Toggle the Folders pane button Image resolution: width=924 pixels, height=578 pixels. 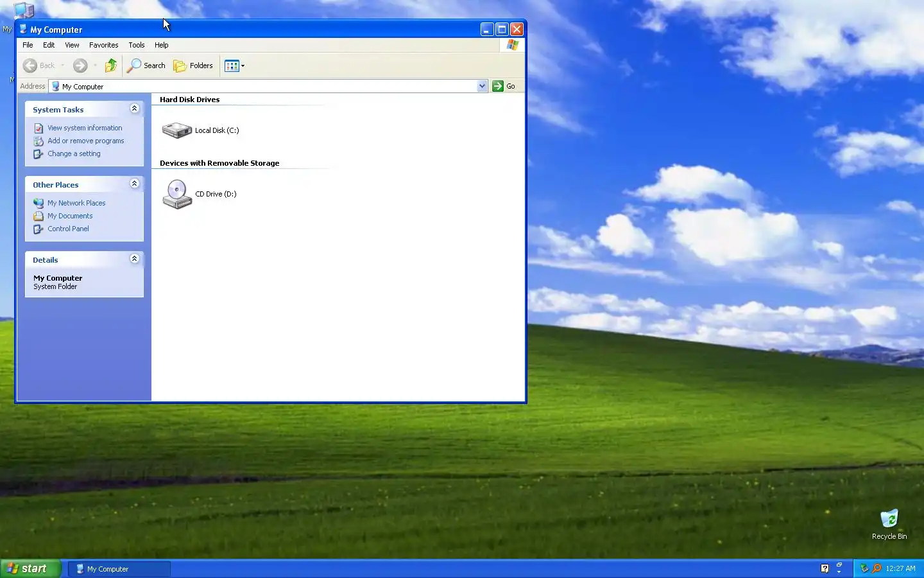coord(193,66)
